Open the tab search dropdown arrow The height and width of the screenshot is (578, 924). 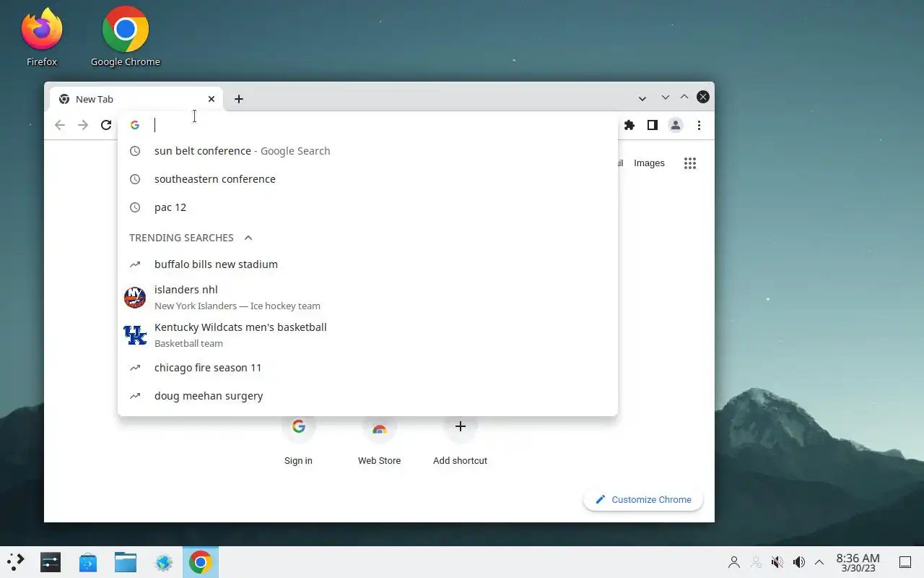click(x=642, y=98)
